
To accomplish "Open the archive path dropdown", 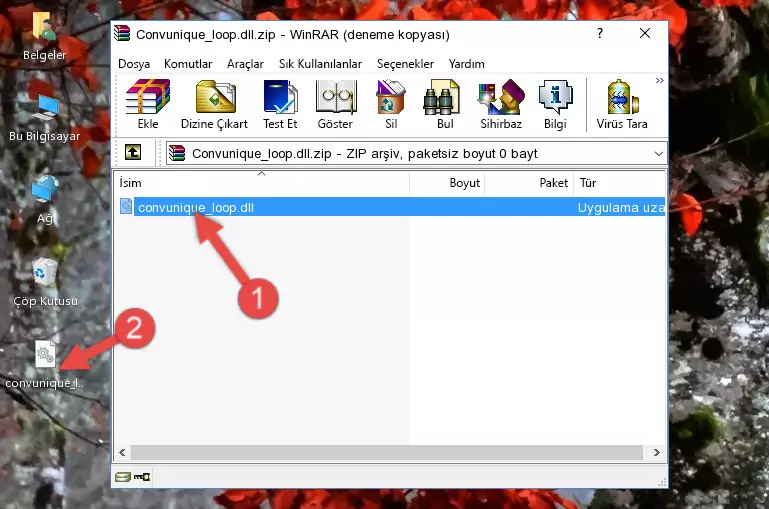I will 659,153.
